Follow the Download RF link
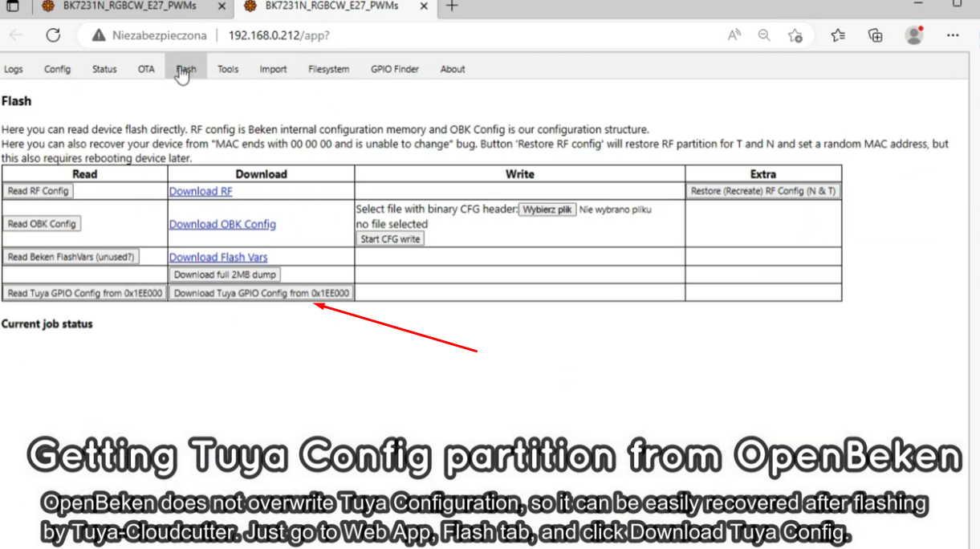This screenshot has height=549, width=980. [201, 191]
